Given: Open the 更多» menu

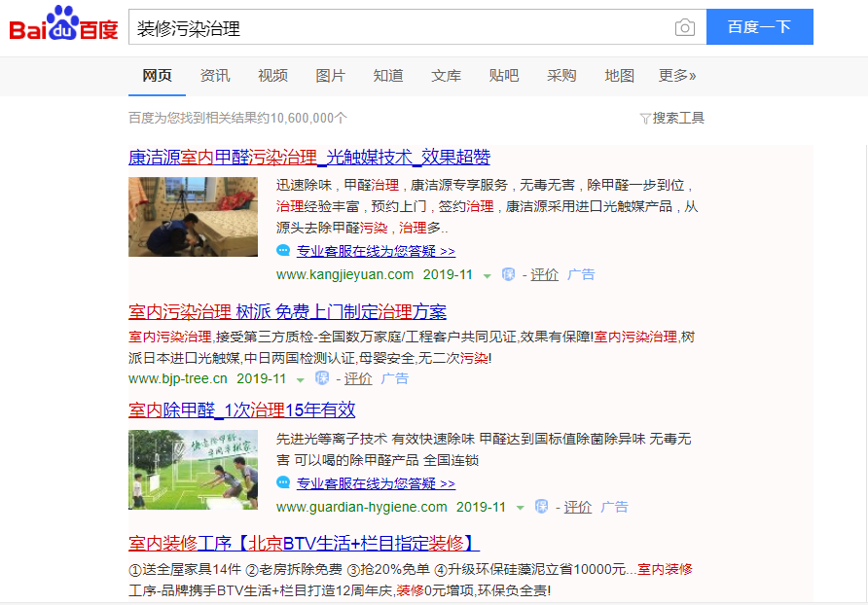Looking at the screenshot, I should click(x=677, y=75).
